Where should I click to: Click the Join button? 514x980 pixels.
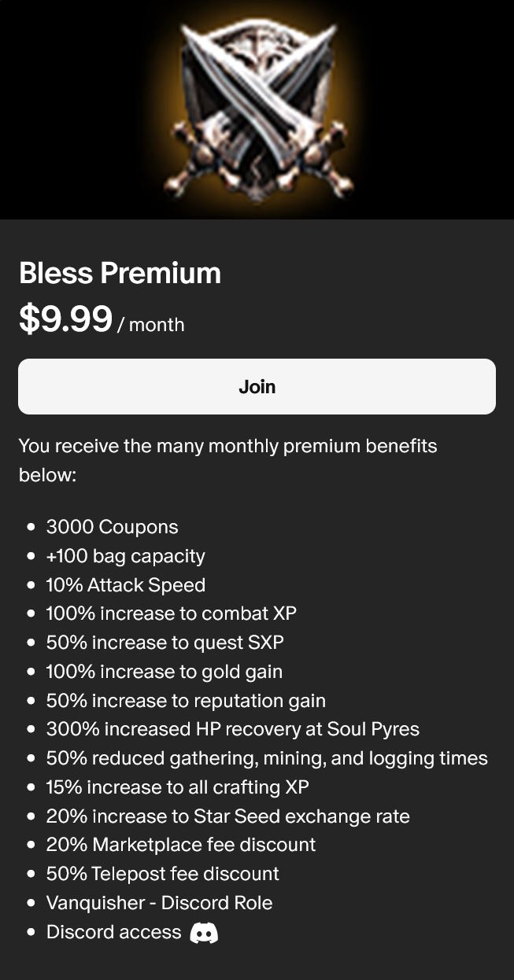(257, 386)
